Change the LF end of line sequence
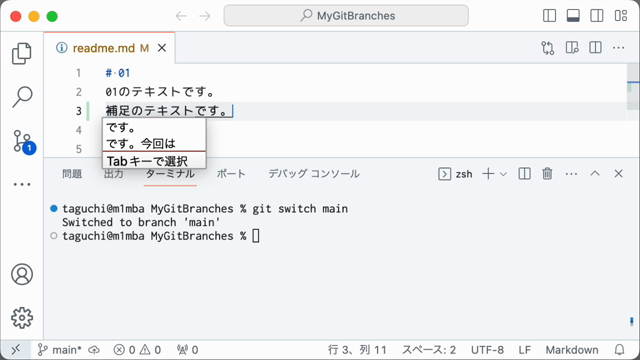Viewport: 640px width, 360px height. pyautogui.click(x=524, y=350)
